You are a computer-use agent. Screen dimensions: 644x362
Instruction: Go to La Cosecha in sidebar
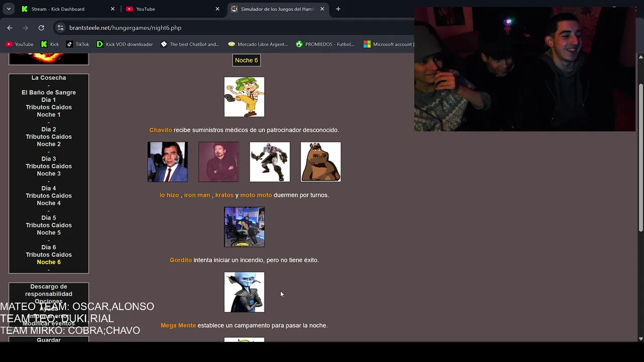point(49,78)
